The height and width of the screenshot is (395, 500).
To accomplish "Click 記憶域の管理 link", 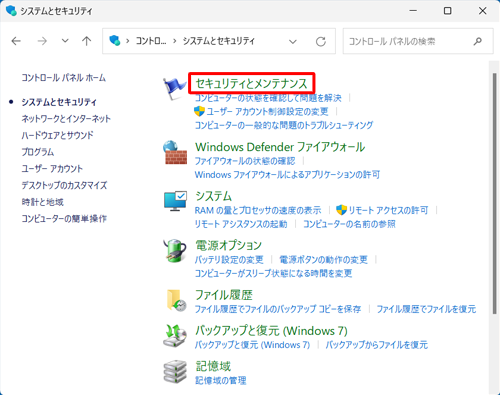I will click(221, 380).
